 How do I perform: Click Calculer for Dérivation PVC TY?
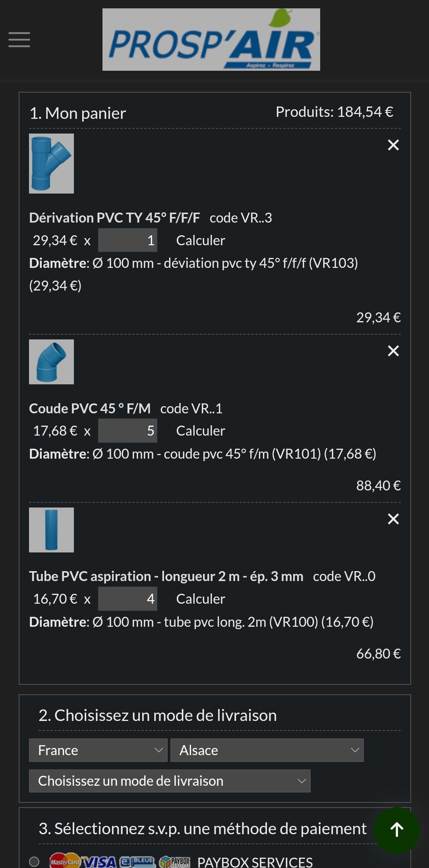pyautogui.click(x=201, y=240)
